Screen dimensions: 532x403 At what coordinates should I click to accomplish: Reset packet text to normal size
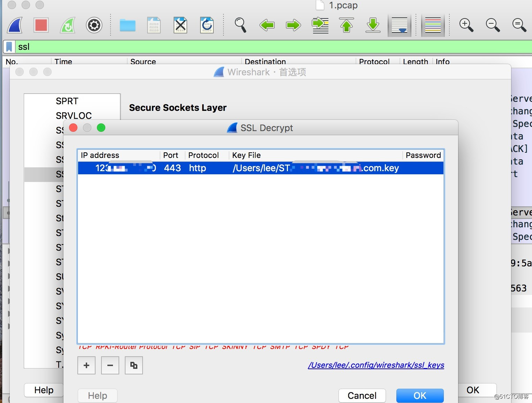519,25
